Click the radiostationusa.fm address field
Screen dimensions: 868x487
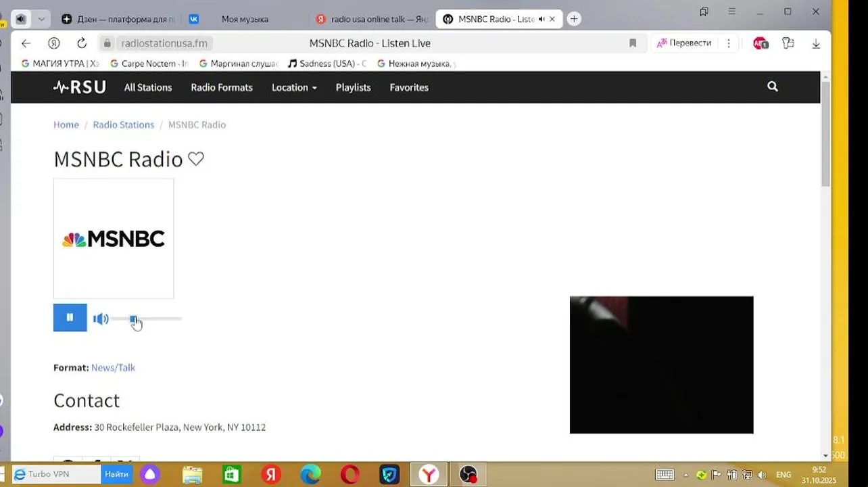click(164, 43)
